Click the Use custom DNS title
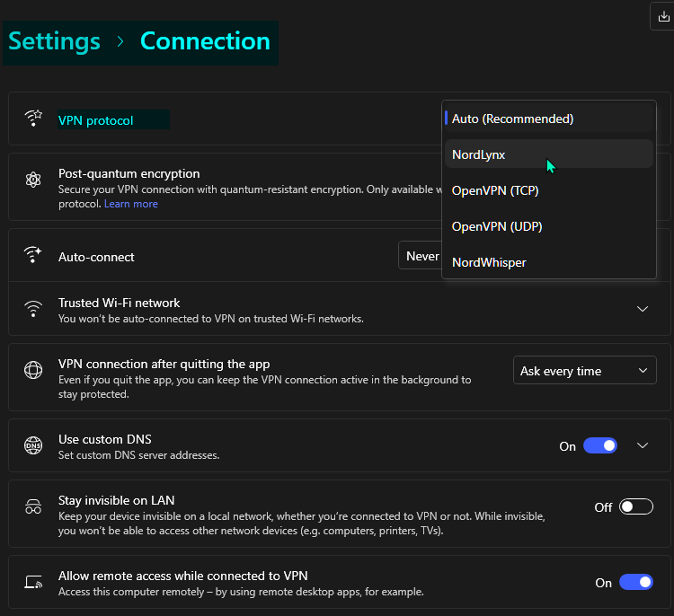The height and width of the screenshot is (616, 674). 105,439
